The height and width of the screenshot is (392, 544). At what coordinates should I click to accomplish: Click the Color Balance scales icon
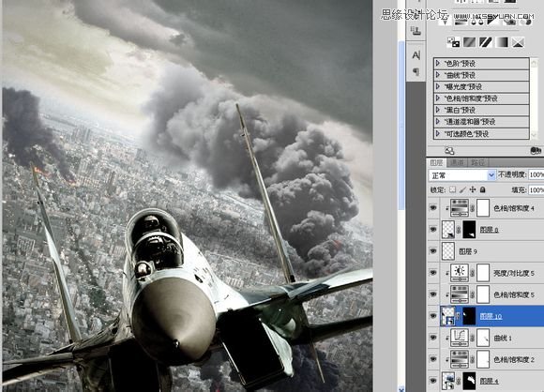tap(477, 22)
